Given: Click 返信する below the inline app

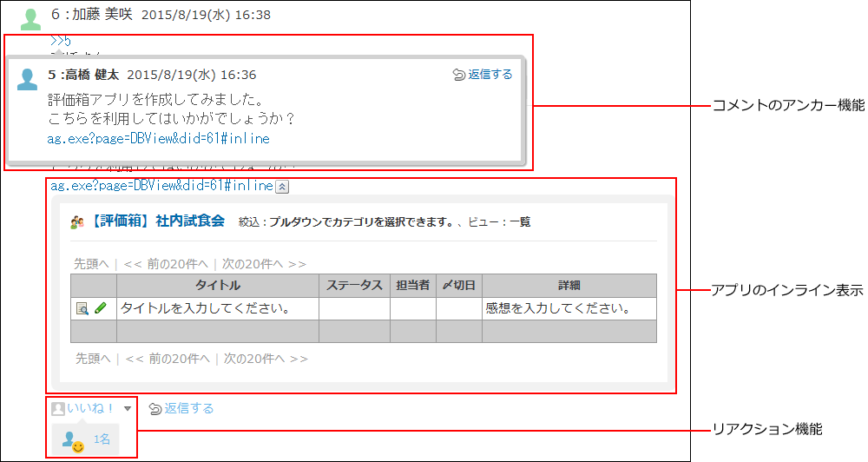Looking at the screenshot, I should tap(188, 408).
